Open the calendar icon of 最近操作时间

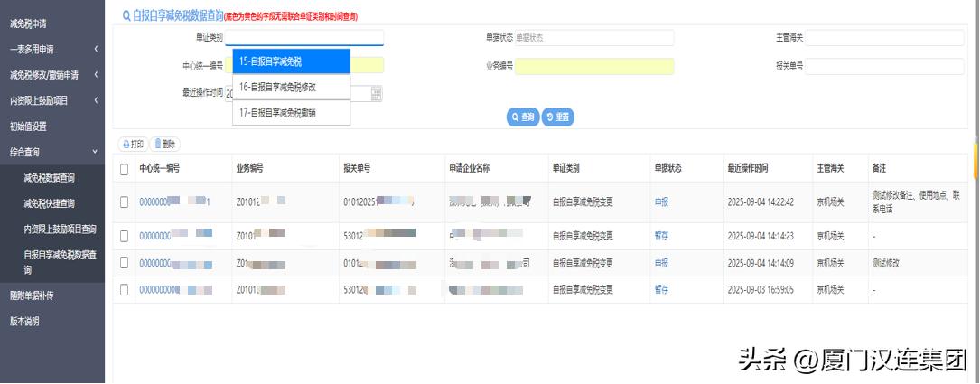(377, 94)
